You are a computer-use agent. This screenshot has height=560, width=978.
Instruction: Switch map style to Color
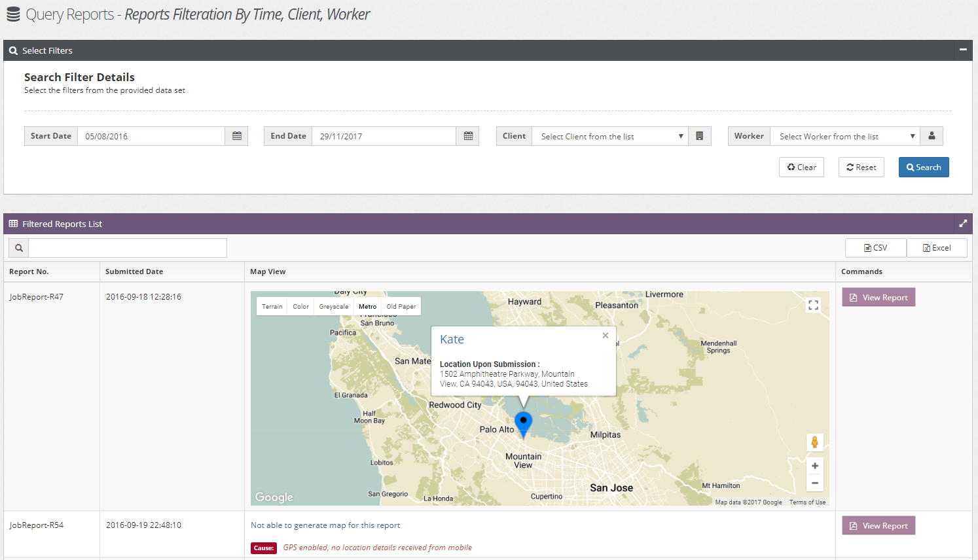click(x=300, y=306)
